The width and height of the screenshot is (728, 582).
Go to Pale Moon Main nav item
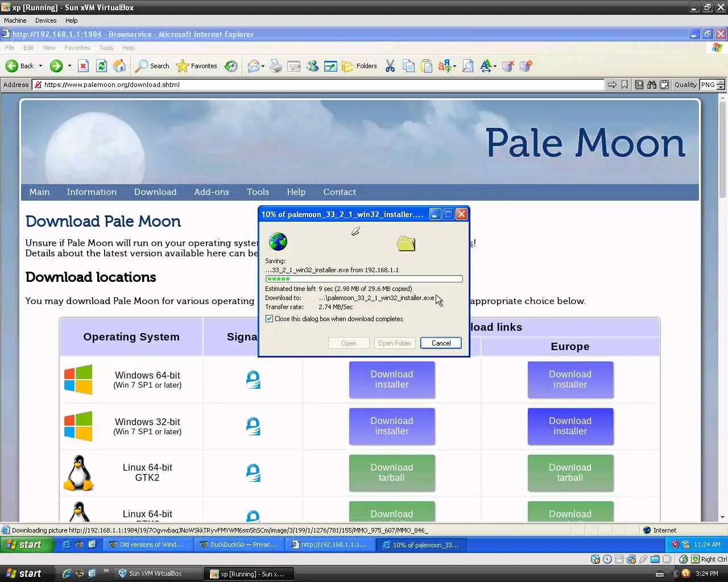(39, 192)
